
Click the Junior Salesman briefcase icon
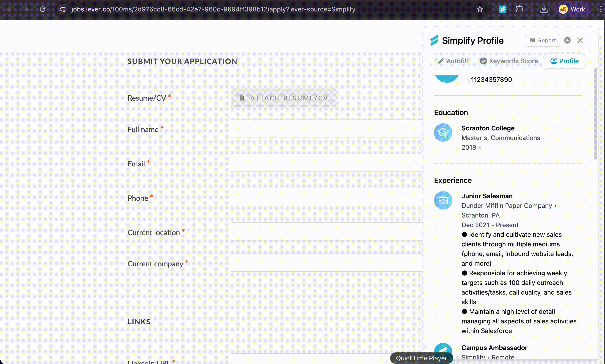click(443, 200)
